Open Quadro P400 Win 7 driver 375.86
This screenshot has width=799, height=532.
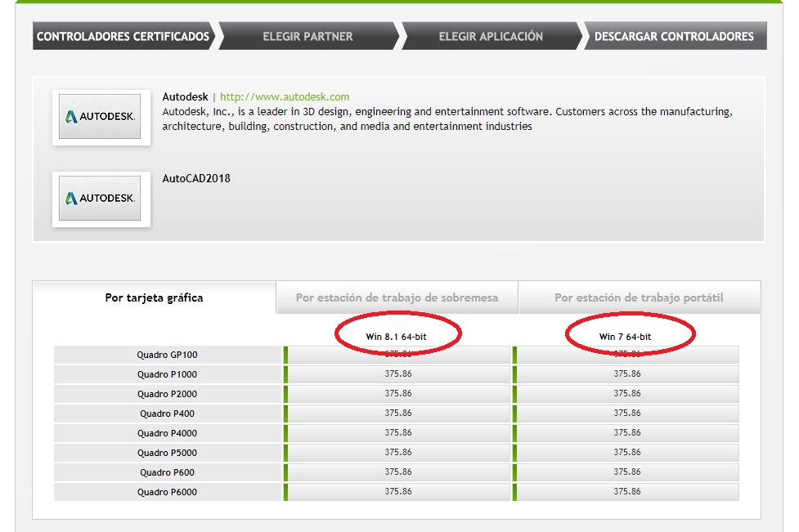[x=626, y=414]
